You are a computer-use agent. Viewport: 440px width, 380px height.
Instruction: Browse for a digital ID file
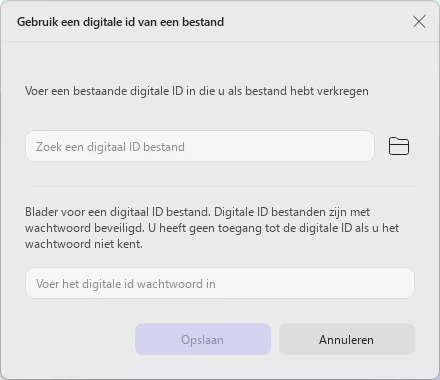click(x=399, y=146)
